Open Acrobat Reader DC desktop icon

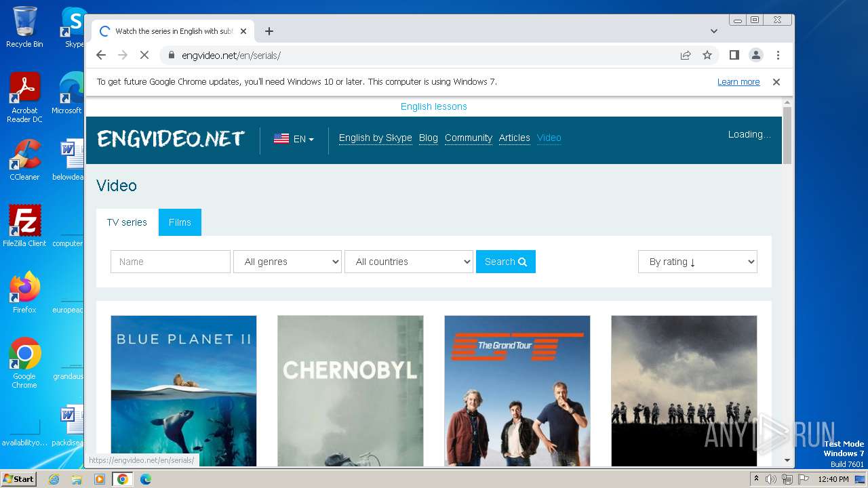pyautogui.click(x=24, y=98)
